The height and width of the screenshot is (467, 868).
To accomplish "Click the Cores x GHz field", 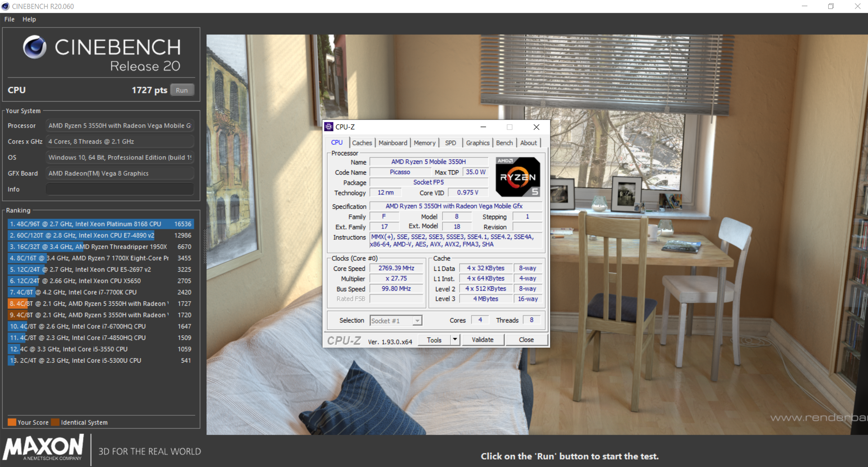I will point(120,142).
